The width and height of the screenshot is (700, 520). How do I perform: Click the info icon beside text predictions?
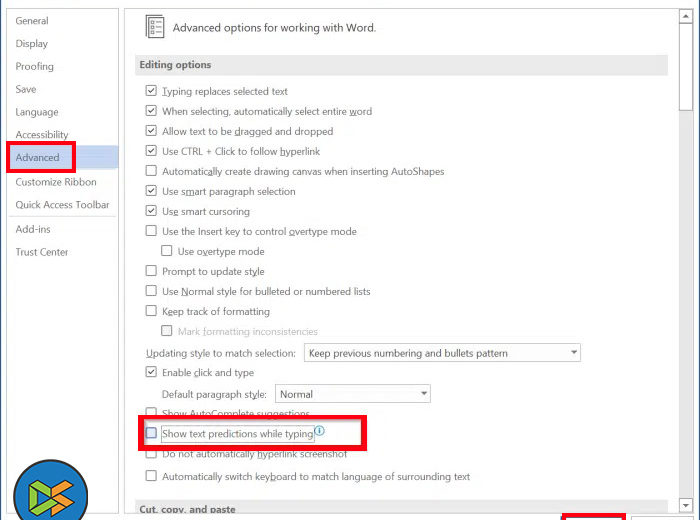pyautogui.click(x=320, y=432)
